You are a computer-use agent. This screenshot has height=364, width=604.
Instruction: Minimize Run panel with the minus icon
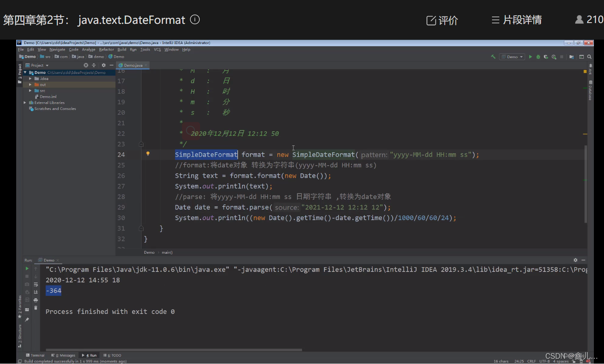(x=583, y=260)
